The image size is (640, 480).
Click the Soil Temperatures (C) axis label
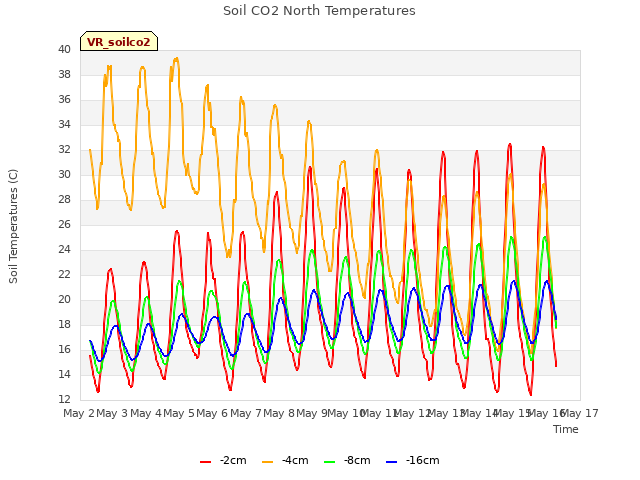(x=13, y=226)
